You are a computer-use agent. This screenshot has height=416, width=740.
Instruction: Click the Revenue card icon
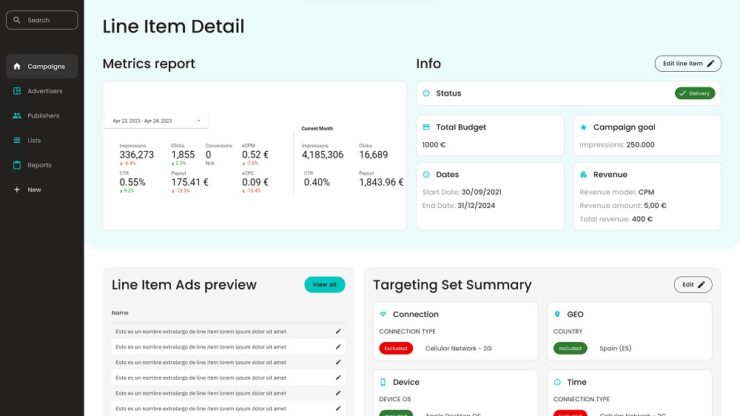(583, 174)
